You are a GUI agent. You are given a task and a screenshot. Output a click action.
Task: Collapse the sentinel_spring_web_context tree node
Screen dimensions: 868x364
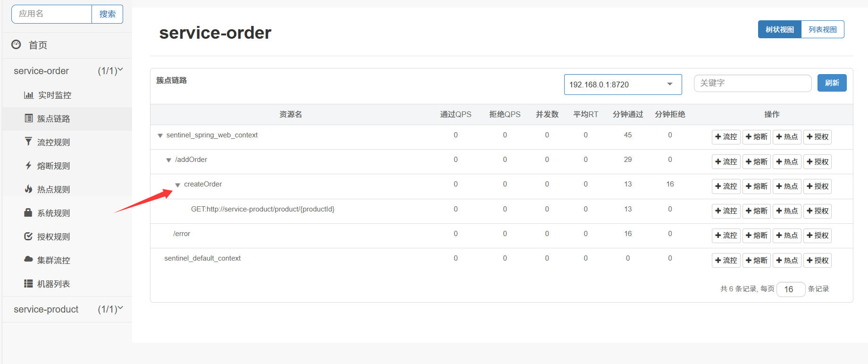[x=160, y=135]
